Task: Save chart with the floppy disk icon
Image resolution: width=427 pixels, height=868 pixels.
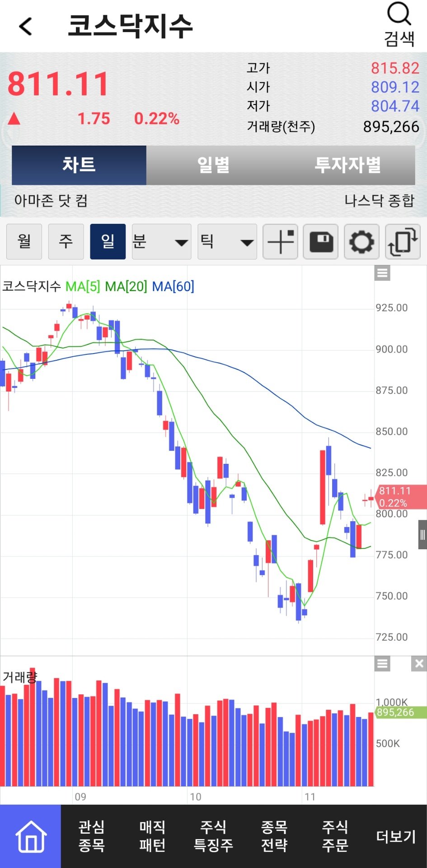Action: pyautogui.click(x=321, y=241)
